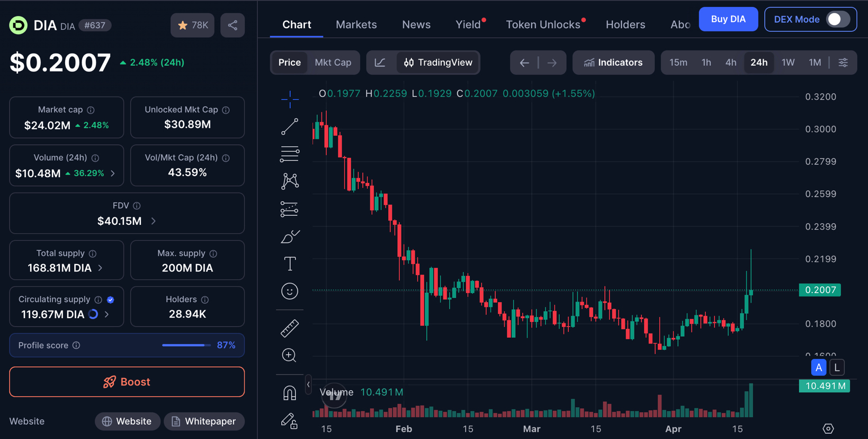Screen dimensions: 868x439
Task: Select the 1W interval
Action: [788, 63]
